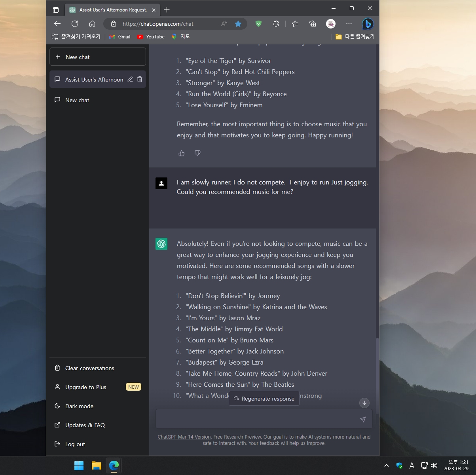Open Windows Start menu
The width and height of the screenshot is (476, 475).
pyautogui.click(x=79, y=465)
